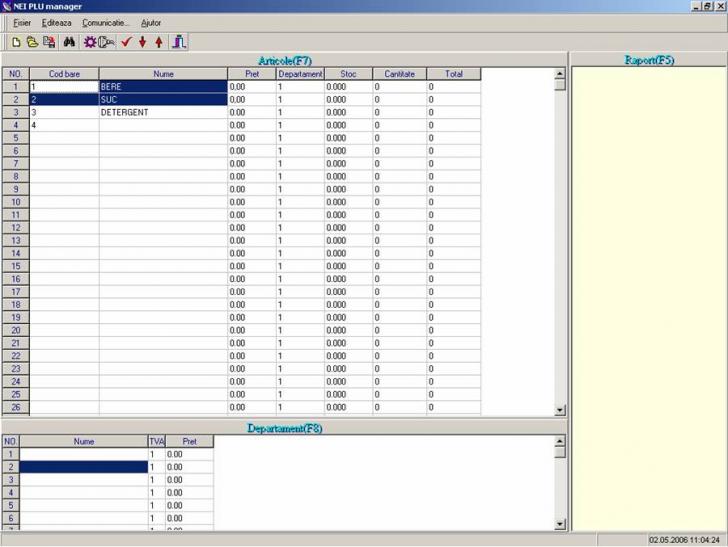Click the purple gear settings icon
Viewport: 728px width, 547px height.
(x=90, y=42)
